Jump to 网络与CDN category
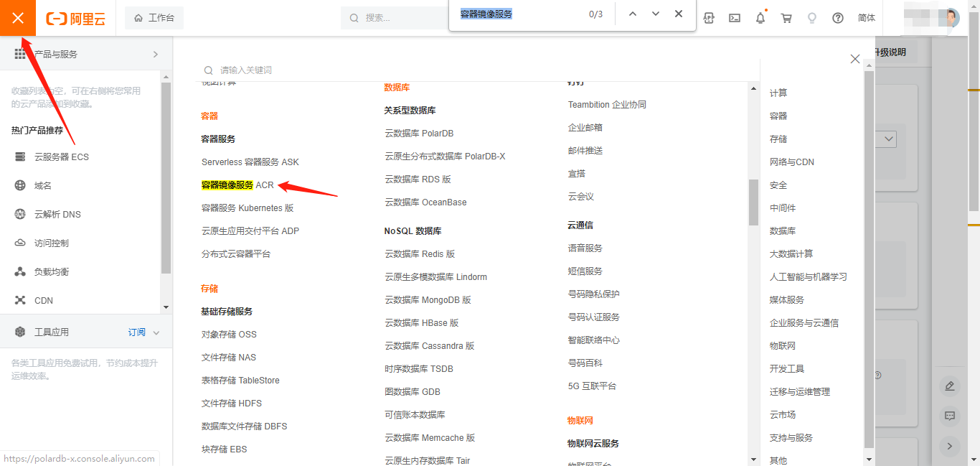Screen dimensions: 980x466 click(x=792, y=162)
